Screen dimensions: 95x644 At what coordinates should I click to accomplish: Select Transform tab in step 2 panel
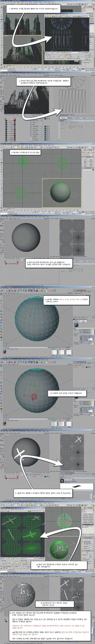[84, 118]
